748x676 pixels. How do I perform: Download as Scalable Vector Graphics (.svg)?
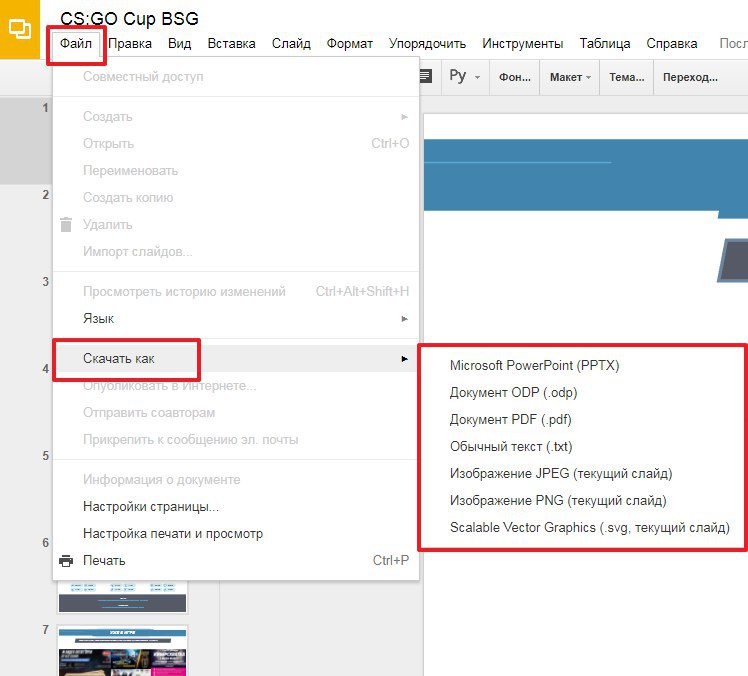(x=582, y=527)
